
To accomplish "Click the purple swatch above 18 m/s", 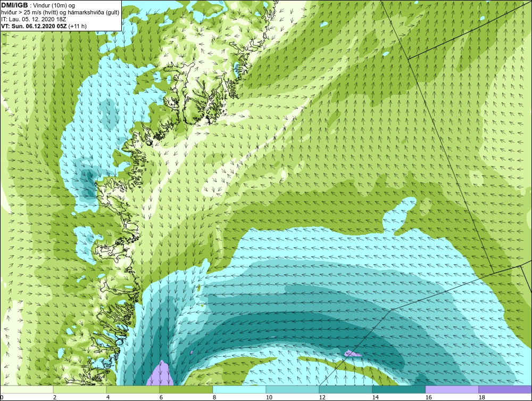I will pyautogui.click(x=505, y=389).
